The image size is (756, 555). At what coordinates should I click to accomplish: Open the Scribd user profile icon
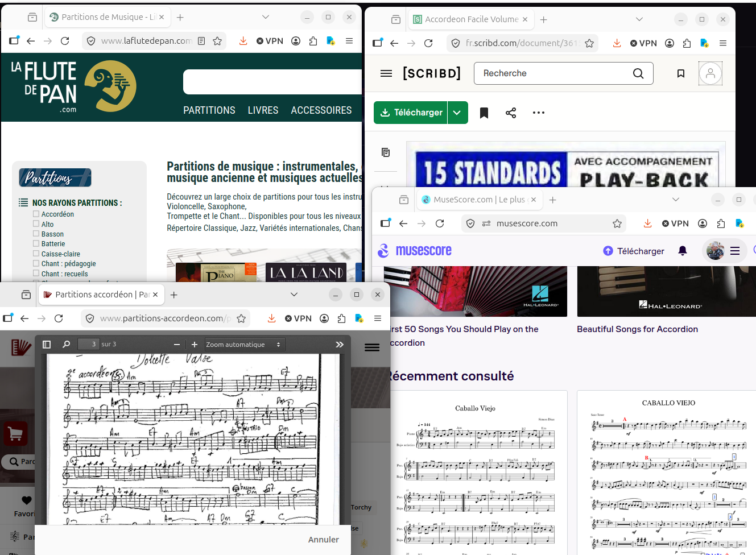coord(710,73)
